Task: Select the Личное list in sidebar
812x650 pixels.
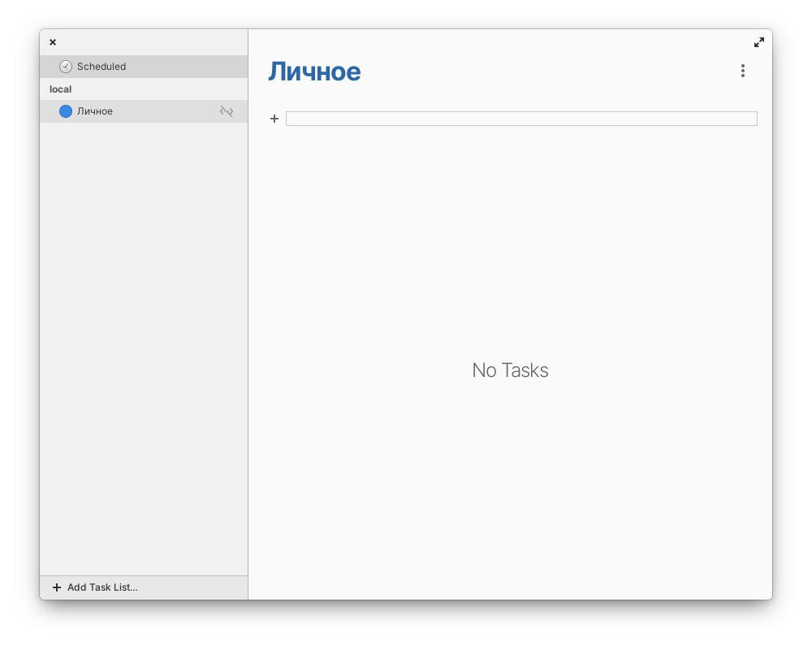Action: click(95, 111)
